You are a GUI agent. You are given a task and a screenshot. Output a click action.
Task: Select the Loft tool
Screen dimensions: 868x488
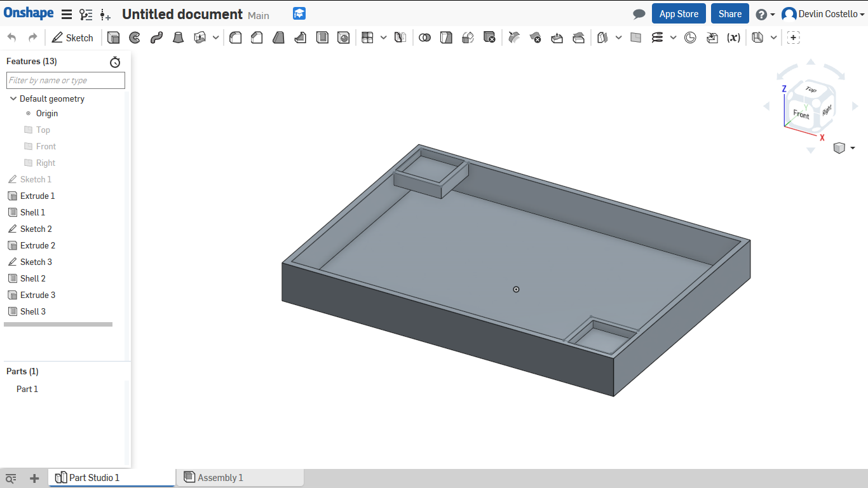coord(178,38)
